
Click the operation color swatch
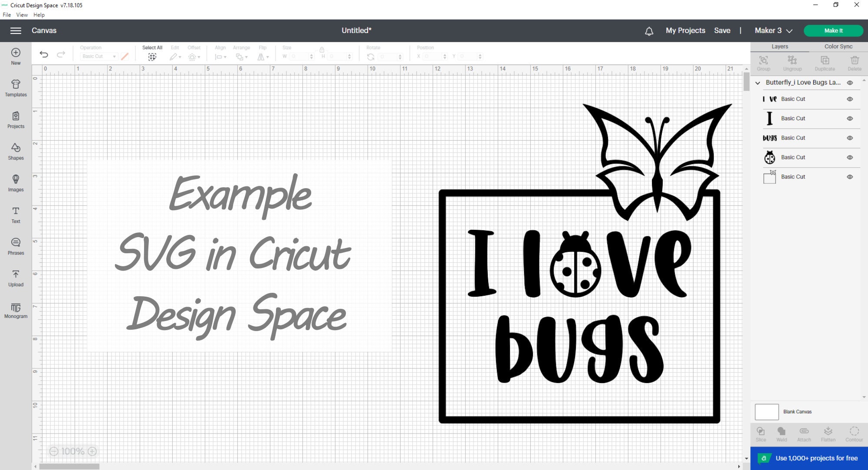click(125, 56)
